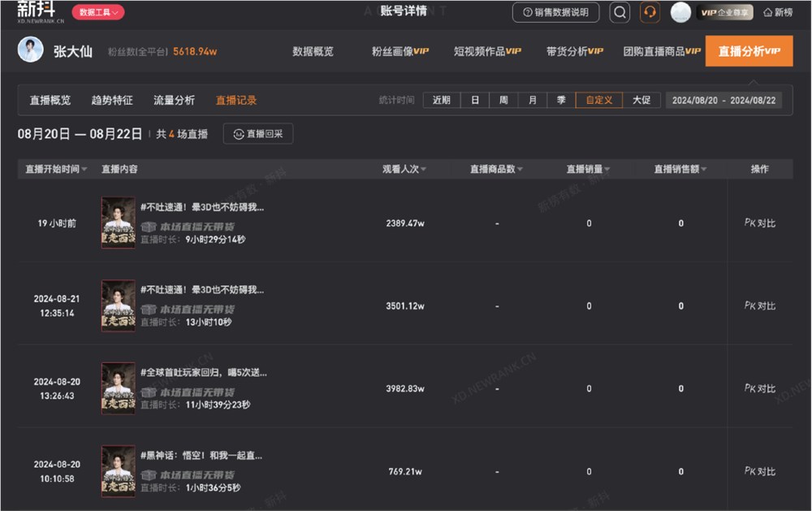This screenshot has width=812, height=511.
Task: Open the 直播销量 sort dropdown
Action: [608, 168]
